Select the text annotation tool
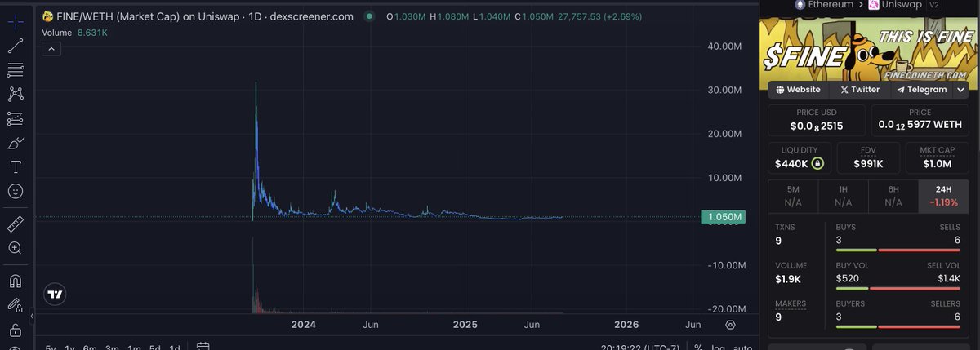 coord(16,166)
